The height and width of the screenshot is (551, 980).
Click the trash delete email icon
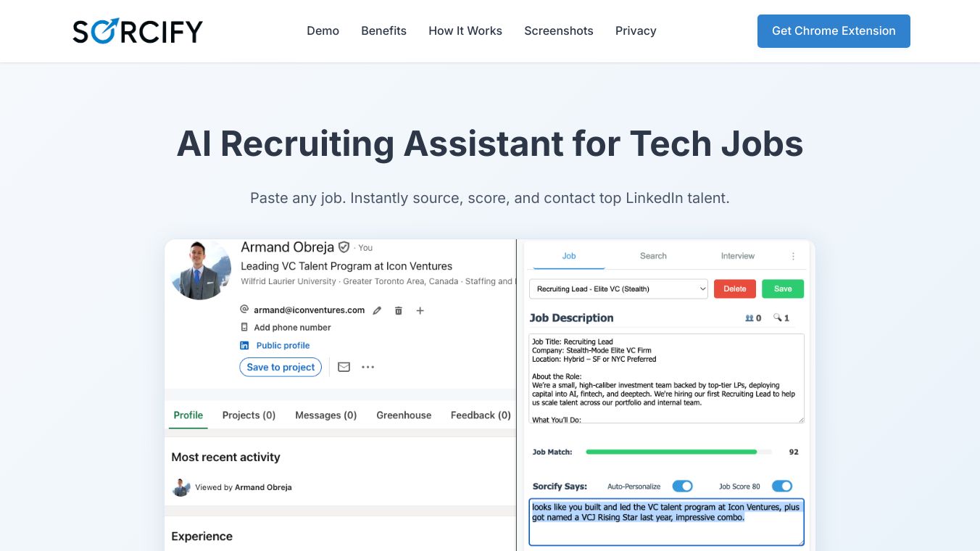(x=398, y=310)
